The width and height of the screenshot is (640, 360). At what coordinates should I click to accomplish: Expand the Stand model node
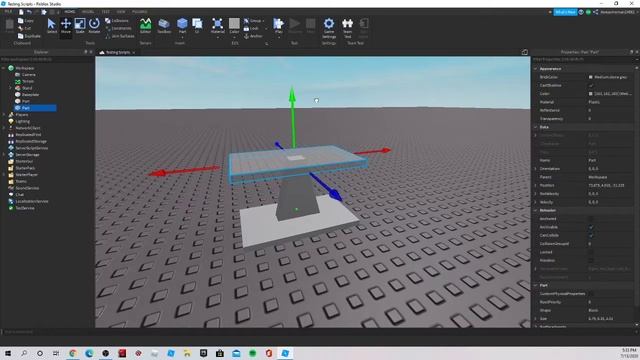(x=11, y=88)
